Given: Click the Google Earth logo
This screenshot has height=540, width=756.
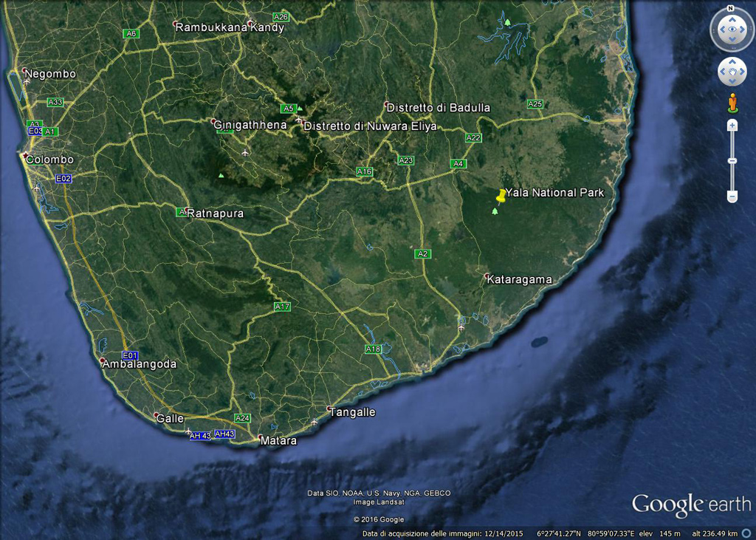Looking at the screenshot, I should coord(690,505).
